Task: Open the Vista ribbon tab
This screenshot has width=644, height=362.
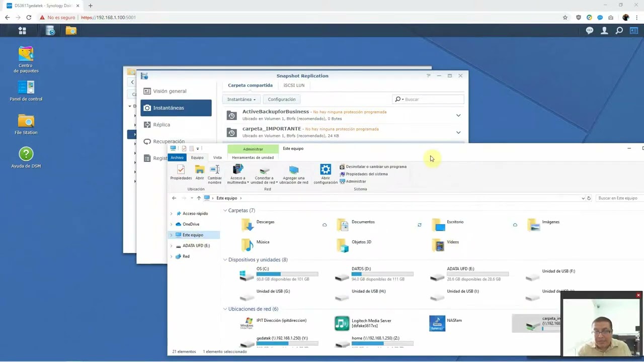Action: click(x=217, y=157)
